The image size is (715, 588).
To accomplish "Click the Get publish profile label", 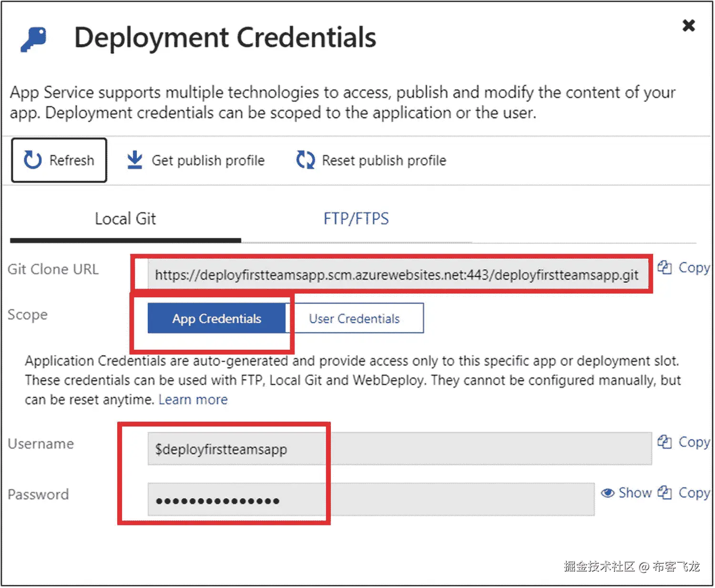I will coord(208,161).
